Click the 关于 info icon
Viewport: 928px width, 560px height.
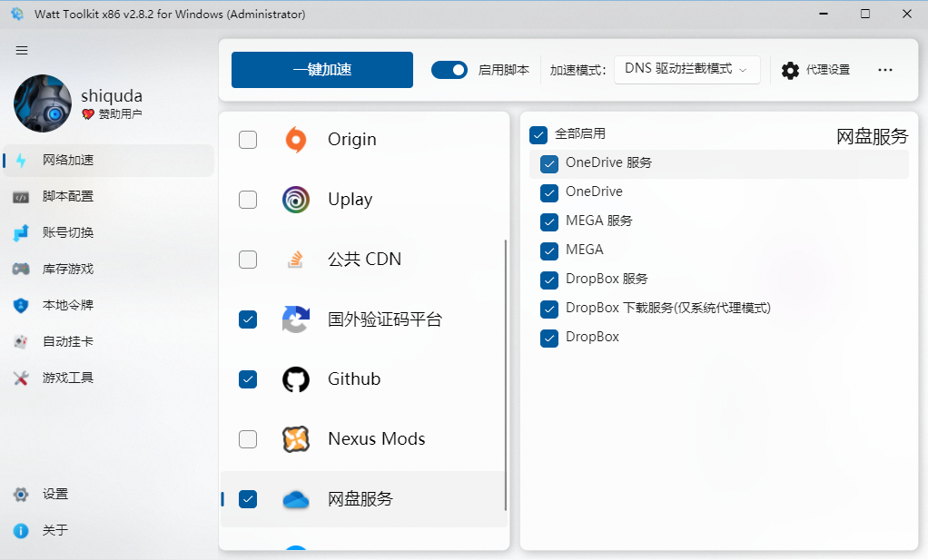21,531
